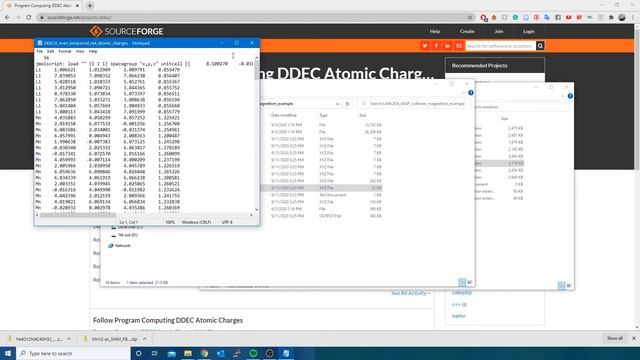Click Create in SourceForge top navigation
640x360 pixels.
(x=467, y=31)
